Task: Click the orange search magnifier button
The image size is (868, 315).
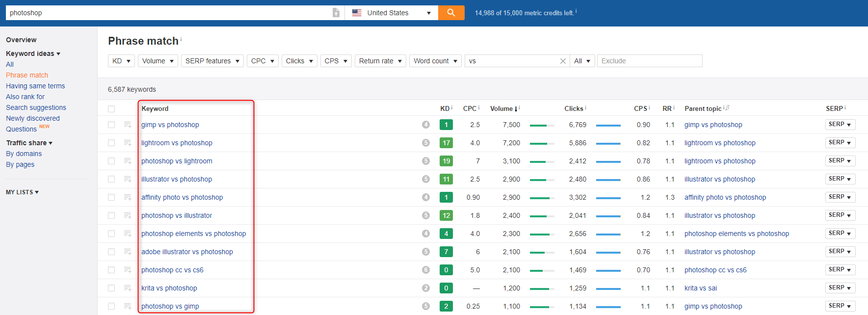Action: (x=451, y=13)
